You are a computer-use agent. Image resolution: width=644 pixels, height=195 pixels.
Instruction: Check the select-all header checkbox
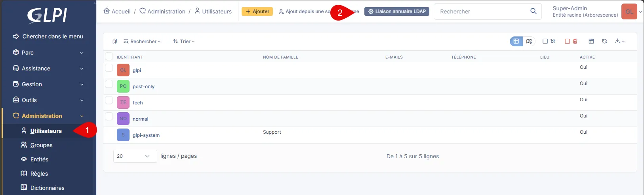pos(109,57)
